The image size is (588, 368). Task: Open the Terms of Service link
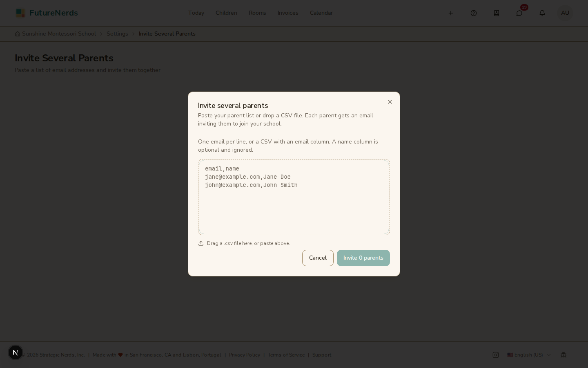(x=286, y=355)
